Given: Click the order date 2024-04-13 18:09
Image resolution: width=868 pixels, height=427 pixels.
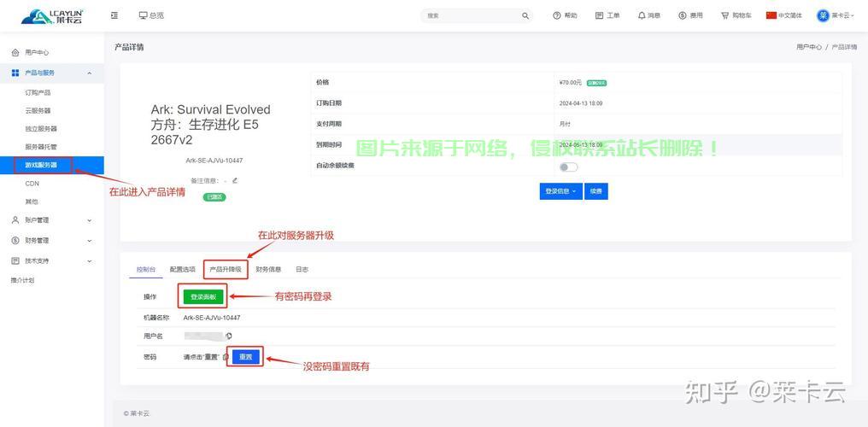Looking at the screenshot, I should pos(581,103).
